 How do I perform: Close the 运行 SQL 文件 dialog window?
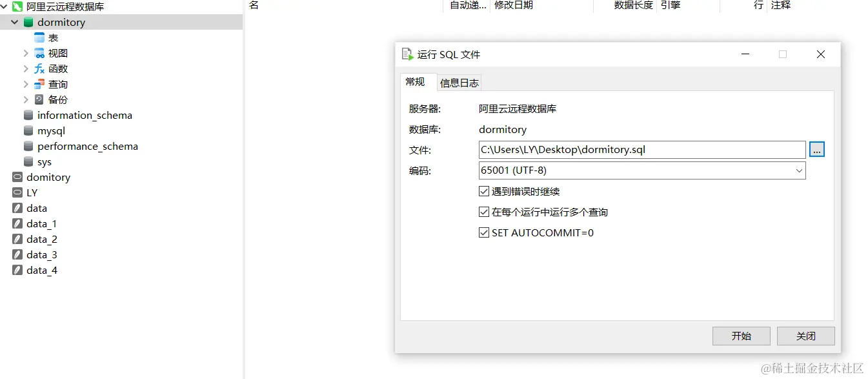[821, 54]
